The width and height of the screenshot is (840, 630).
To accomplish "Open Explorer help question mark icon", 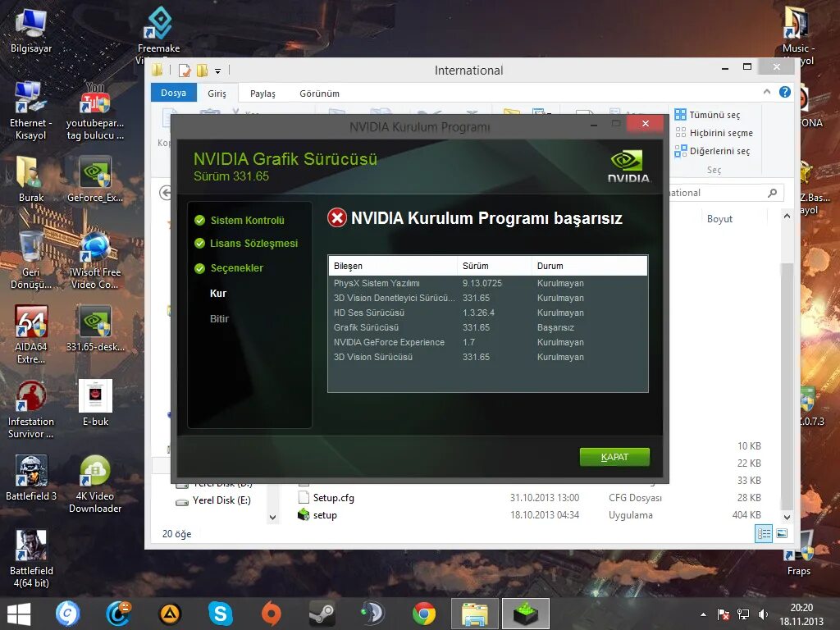I will click(x=785, y=92).
